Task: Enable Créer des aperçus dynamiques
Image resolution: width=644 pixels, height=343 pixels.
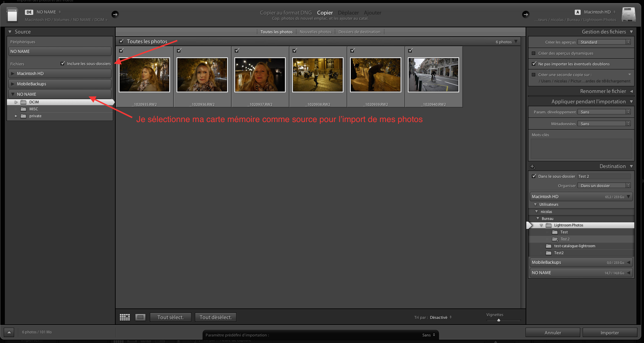Action: [x=534, y=53]
